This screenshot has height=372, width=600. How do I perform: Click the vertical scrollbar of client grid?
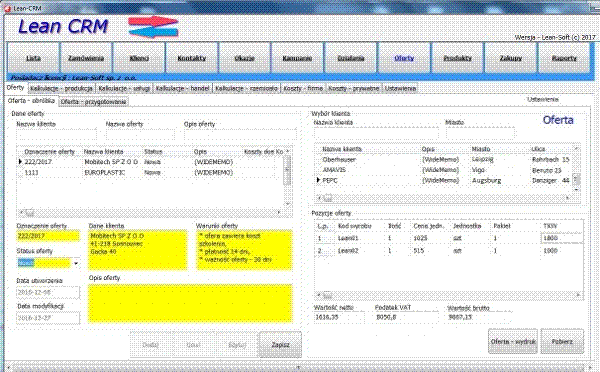[576, 168]
